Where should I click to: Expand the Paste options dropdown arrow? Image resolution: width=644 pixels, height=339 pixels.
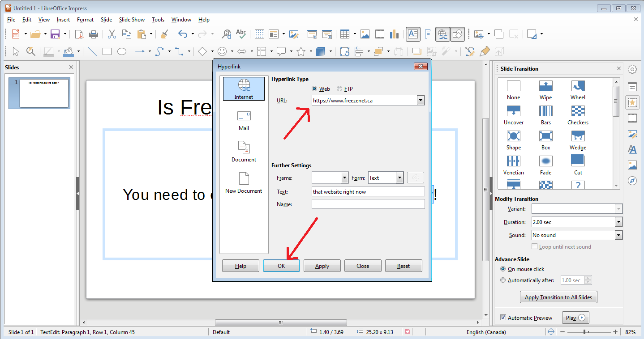click(x=151, y=34)
